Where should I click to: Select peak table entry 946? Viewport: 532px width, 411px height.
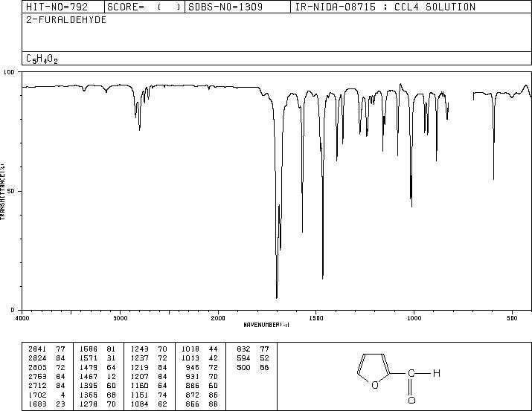tap(193, 367)
